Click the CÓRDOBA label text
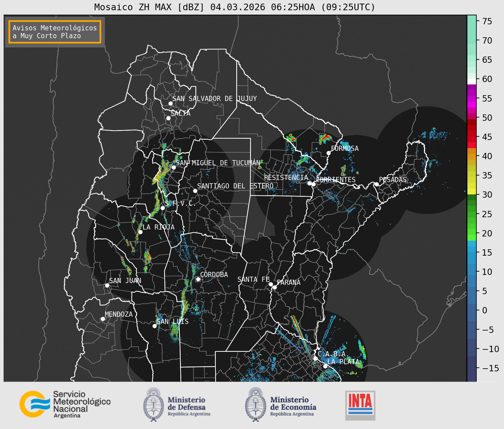Screen dimensions: 504x429 (x=214, y=275)
